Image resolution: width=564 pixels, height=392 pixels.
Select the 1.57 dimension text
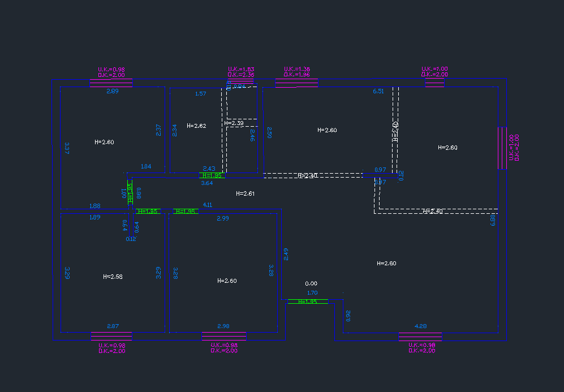pos(201,93)
